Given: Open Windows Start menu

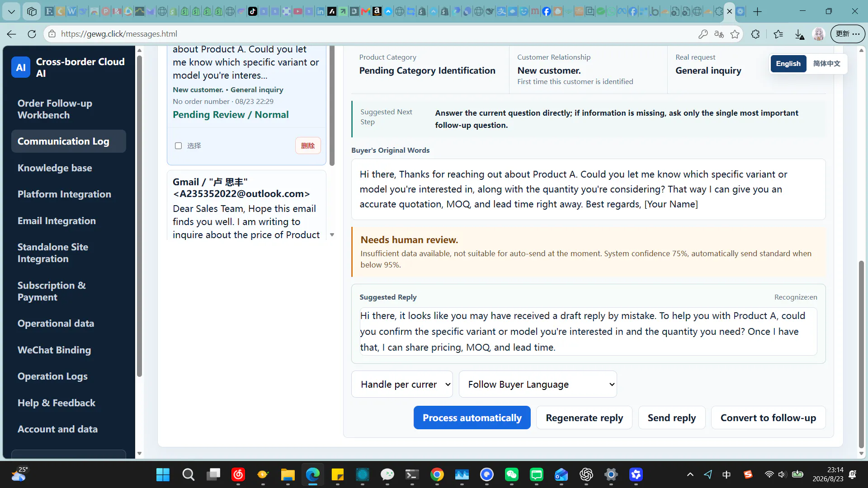Looking at the screenshot, I should [x=163, y=474].
